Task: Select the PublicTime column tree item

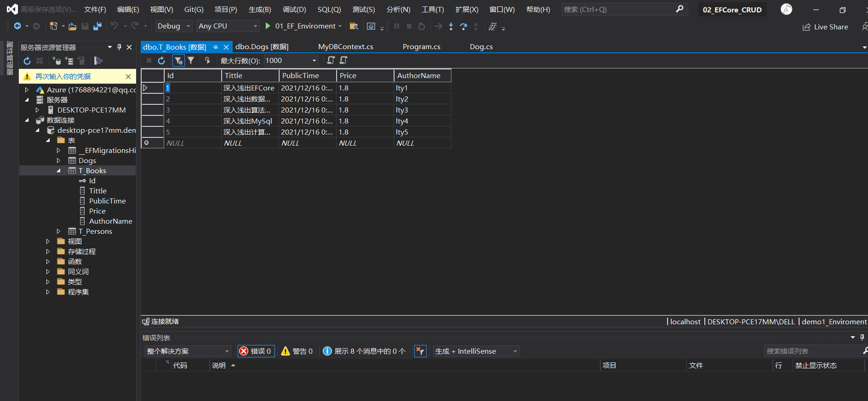Action: point(108,201)
